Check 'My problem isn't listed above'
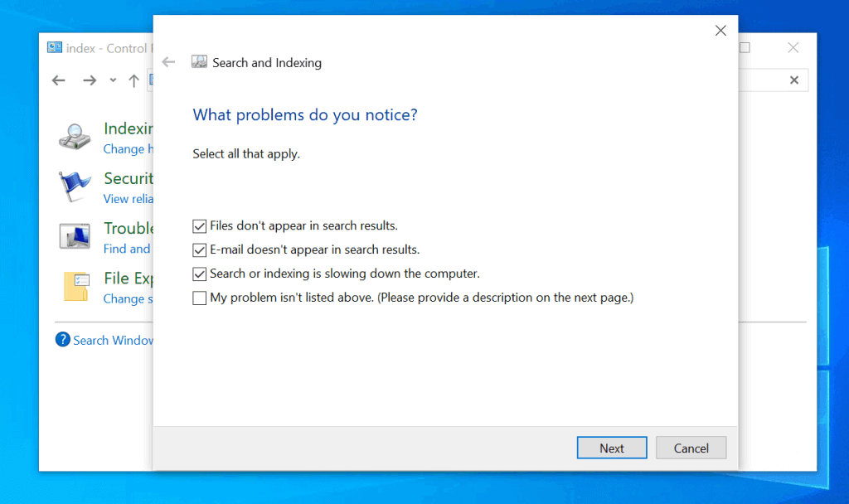The width and height of the screenshot is (849, 504). tap(199, 298)
